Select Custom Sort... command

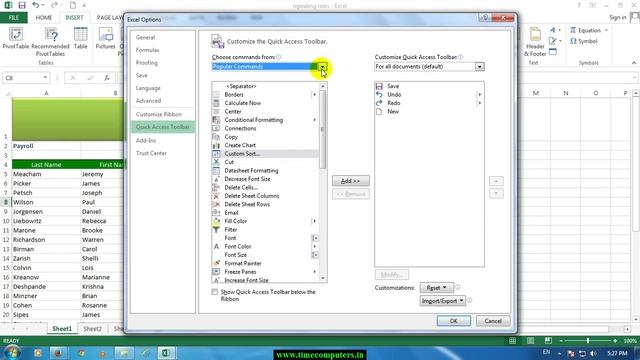click(x=265, y=154)
